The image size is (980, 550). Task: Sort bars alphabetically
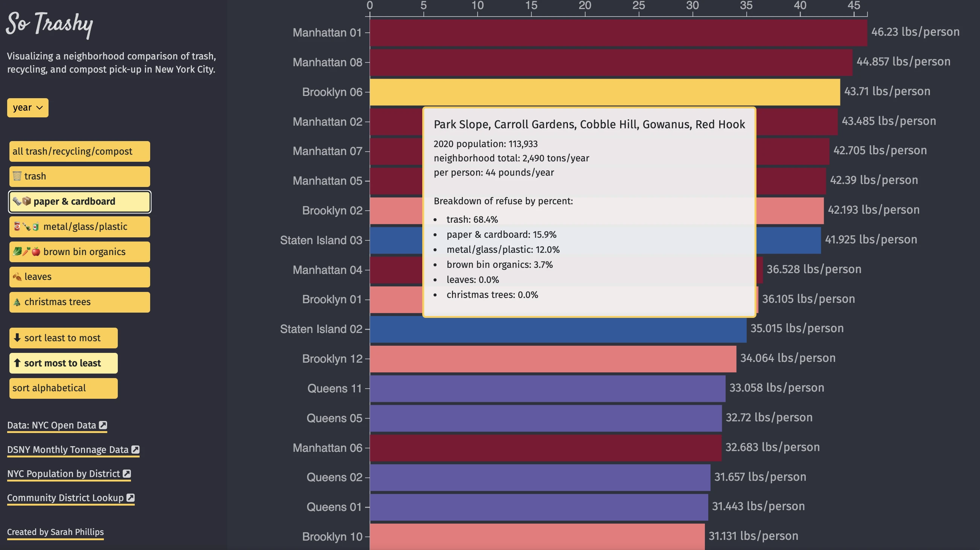[x=64, y=388]
